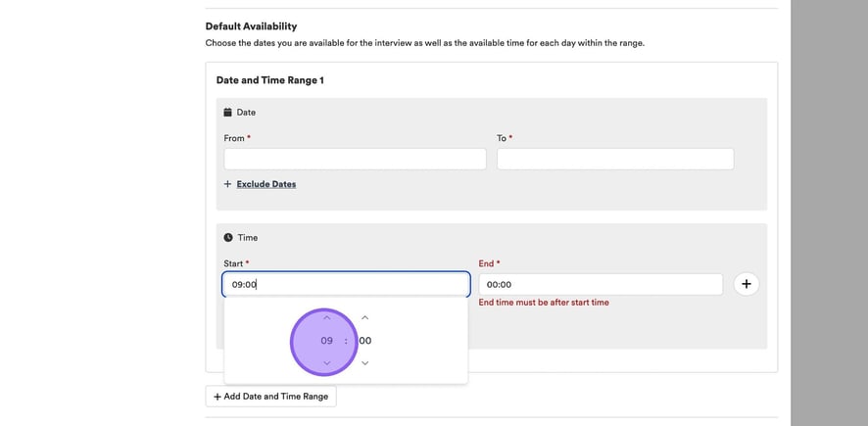Decrease minutes with the down chevron

tap(364, 363)
